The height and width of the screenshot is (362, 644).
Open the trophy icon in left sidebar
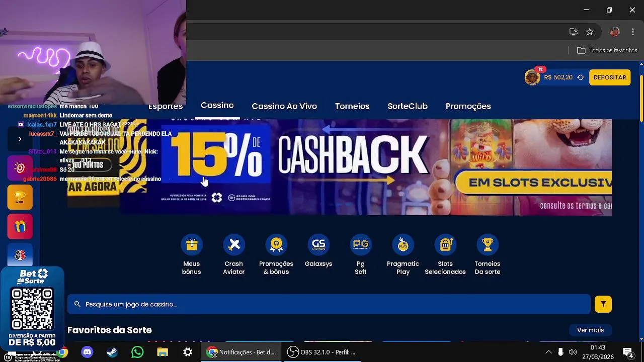tap(20, 197)
